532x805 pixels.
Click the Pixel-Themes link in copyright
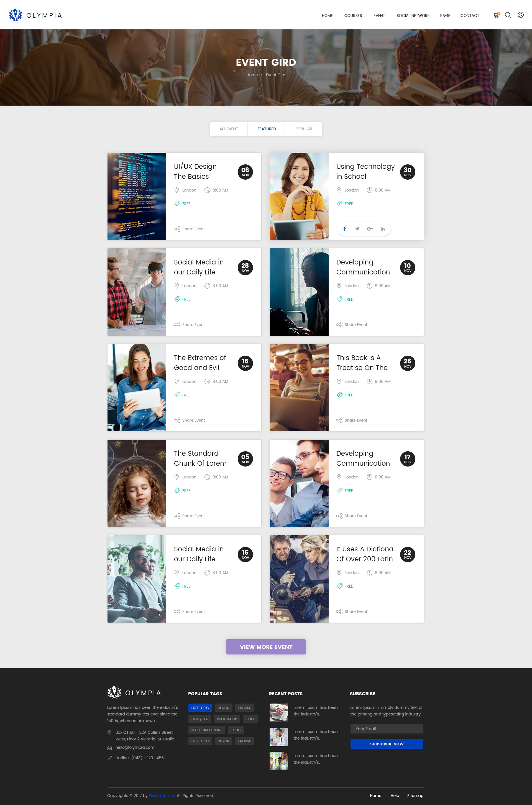(x=162, y=796)
